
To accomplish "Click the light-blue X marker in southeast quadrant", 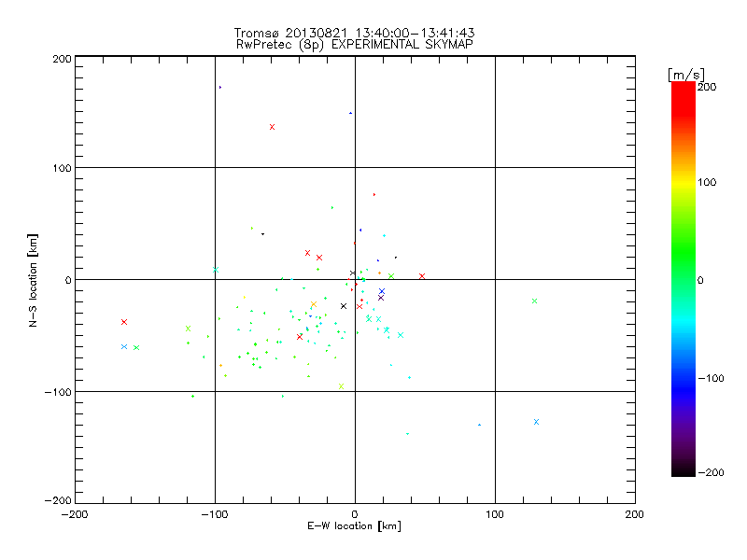I will 536,422.
